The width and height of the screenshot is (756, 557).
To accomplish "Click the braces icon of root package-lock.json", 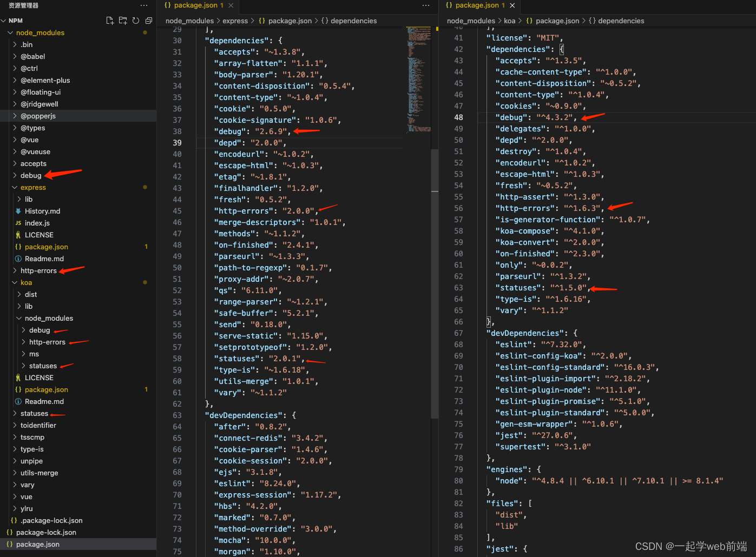I will pyautogui.click(x=10, y=532).
